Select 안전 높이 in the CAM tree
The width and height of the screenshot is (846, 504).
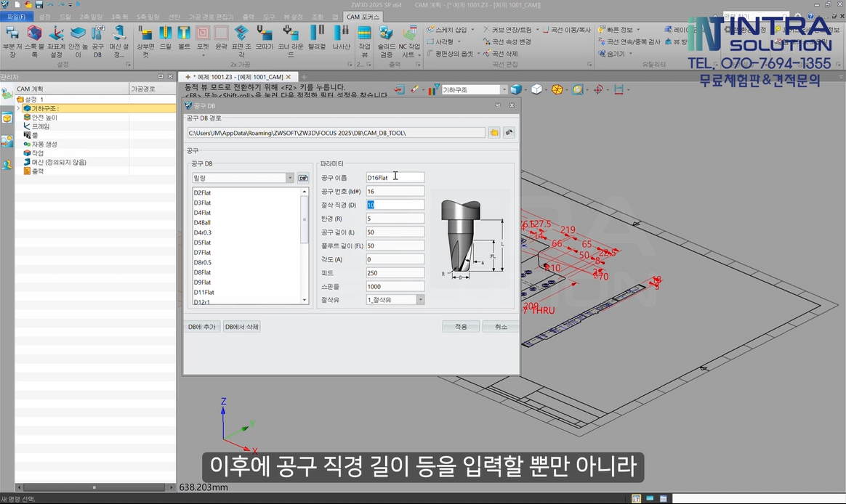tap(44, 117)
